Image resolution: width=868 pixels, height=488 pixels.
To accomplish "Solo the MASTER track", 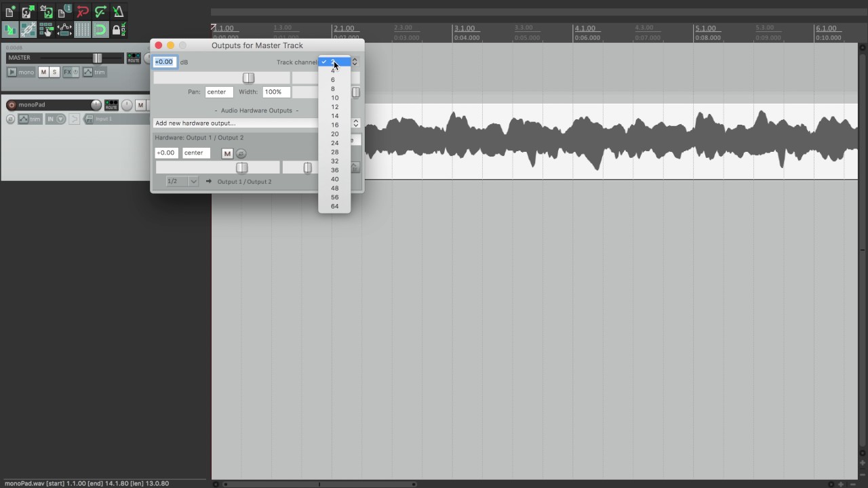I will tap(54, 73).
